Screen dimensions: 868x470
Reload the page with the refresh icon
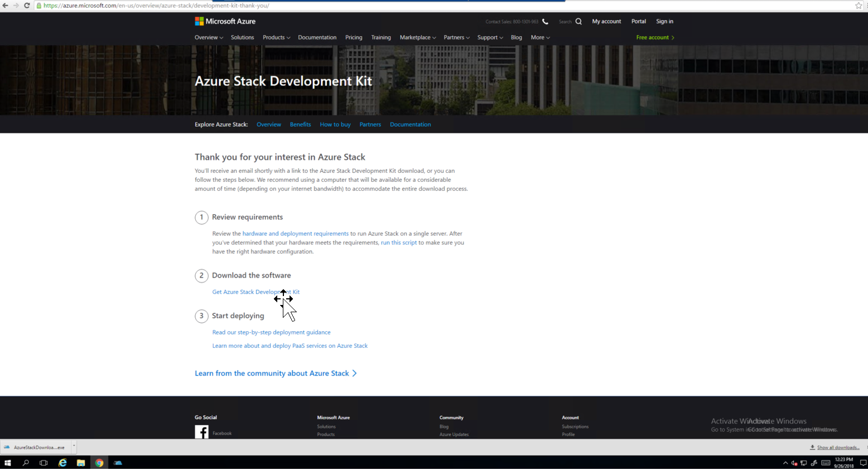coord(27,6)
